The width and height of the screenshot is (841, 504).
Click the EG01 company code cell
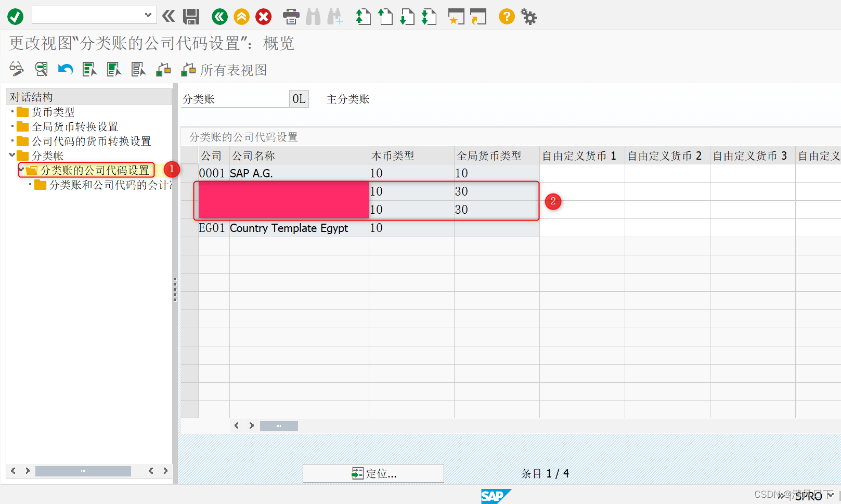click(x=214, y=228)
